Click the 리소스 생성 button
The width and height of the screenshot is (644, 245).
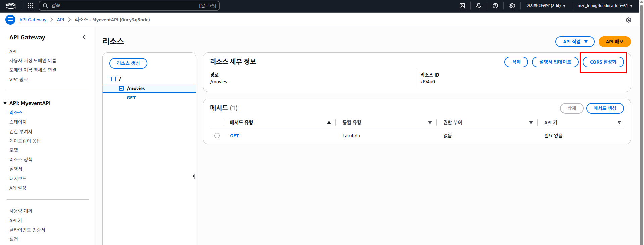click(128, 63)
